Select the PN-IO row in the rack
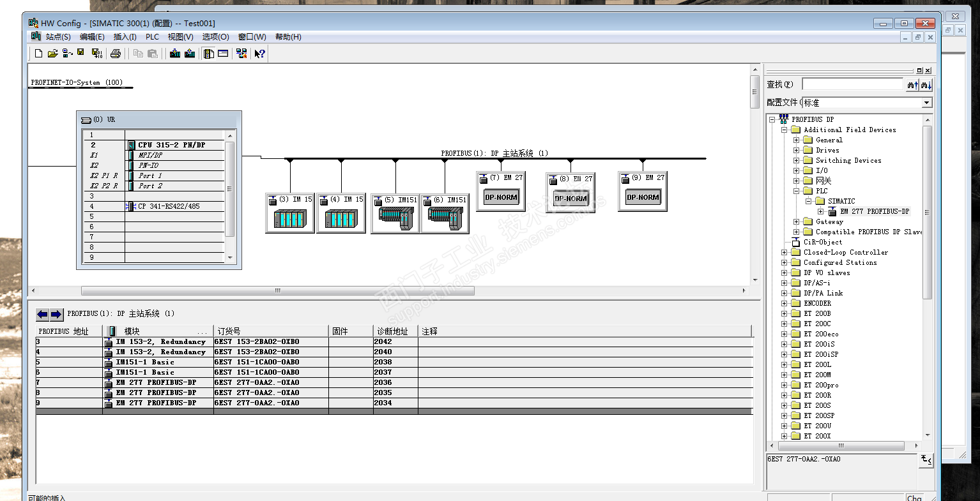980x501 pixels. (155, 165)
